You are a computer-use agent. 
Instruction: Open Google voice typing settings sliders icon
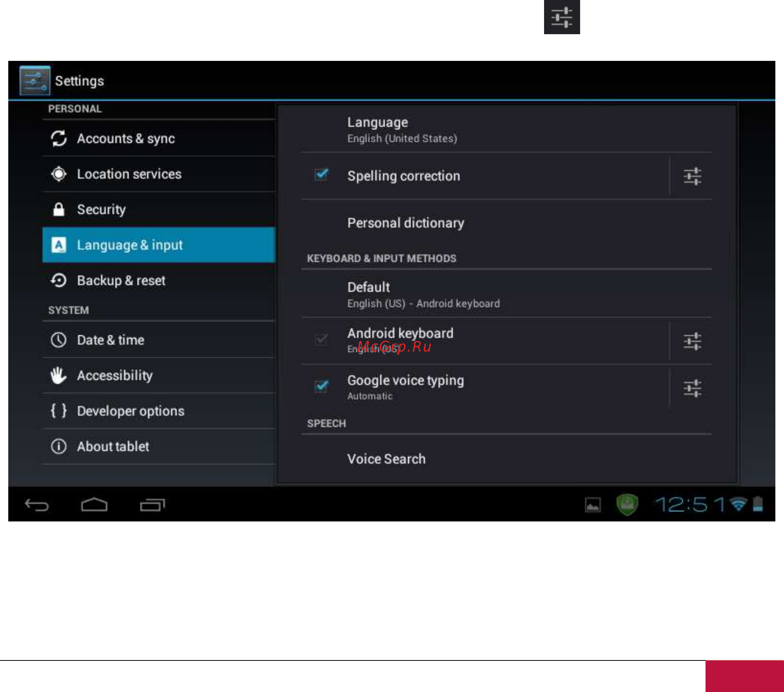coord(692,388)
